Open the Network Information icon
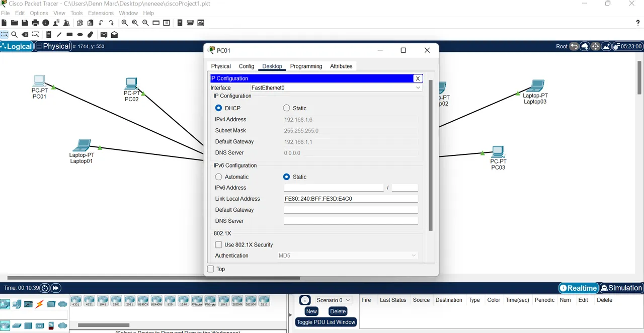This screenshot has height=333, width=644. pos(46,23)
